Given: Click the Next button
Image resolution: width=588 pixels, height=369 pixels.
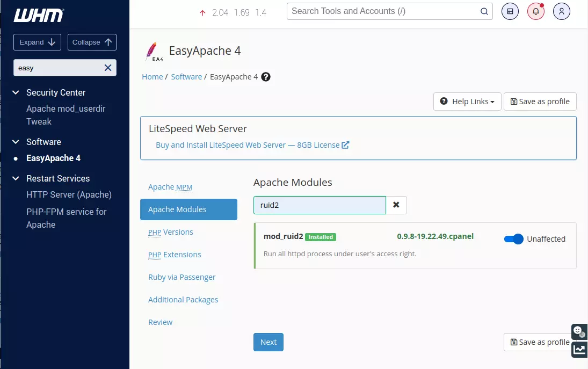Looking at the screenshot, I should [x=268, y=342].
